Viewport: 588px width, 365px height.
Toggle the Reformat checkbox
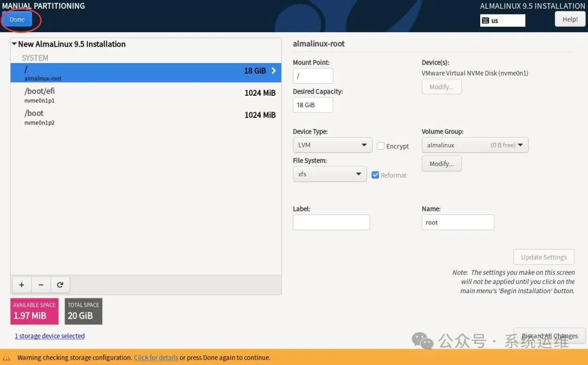coord(375,175)
